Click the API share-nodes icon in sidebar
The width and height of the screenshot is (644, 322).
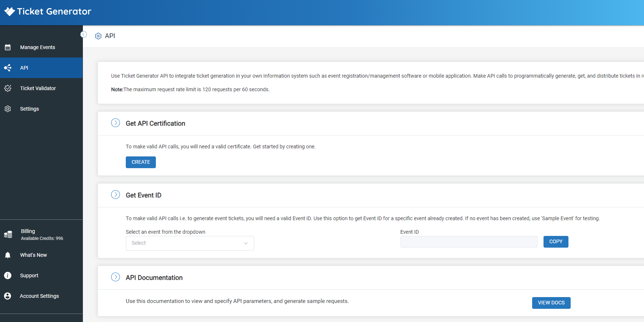[8, 68]
